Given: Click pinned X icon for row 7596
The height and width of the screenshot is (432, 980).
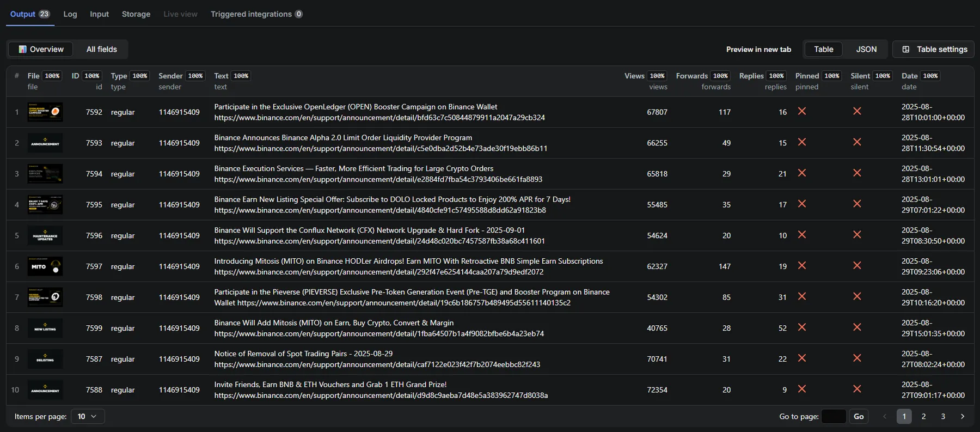Looking at the screenshot, I should coord(802,235).
